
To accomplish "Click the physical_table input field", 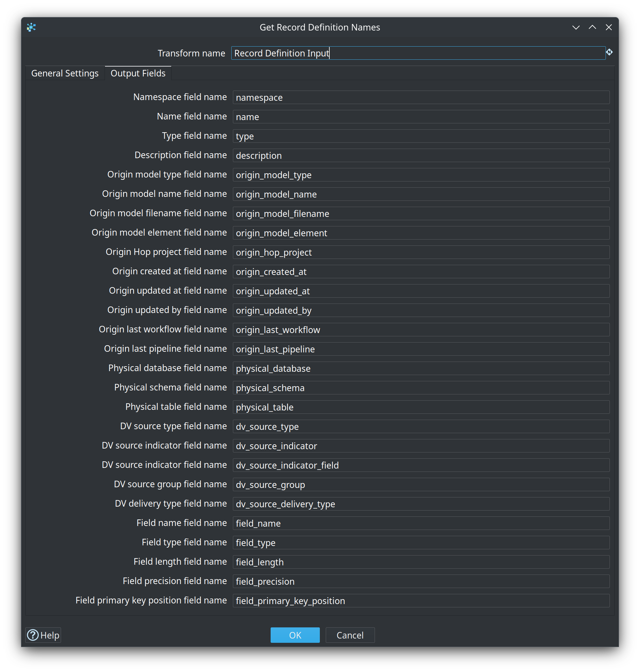I will point(421,408).
